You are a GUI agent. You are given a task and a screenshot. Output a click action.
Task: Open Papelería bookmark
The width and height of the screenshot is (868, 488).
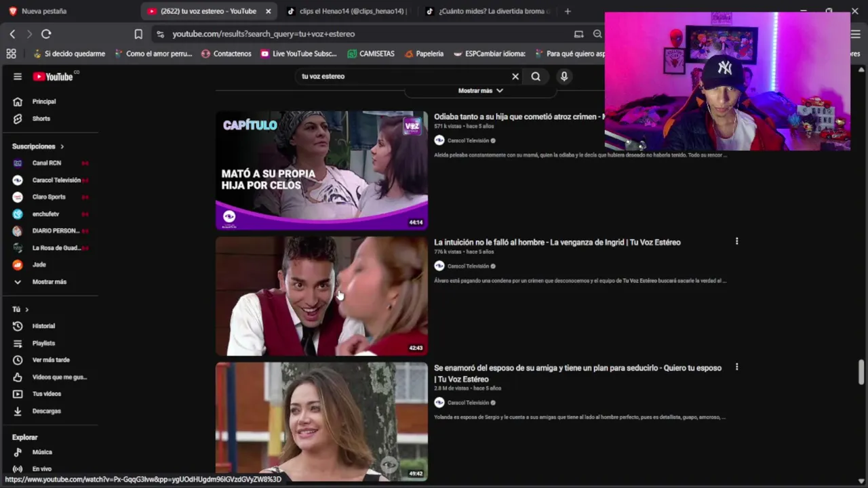[424, 54]
